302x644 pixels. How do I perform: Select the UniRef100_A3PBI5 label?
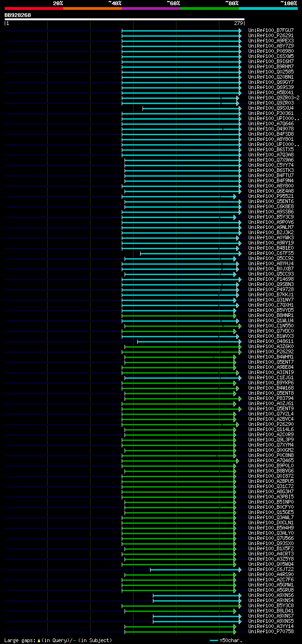[x=271, y=497]
